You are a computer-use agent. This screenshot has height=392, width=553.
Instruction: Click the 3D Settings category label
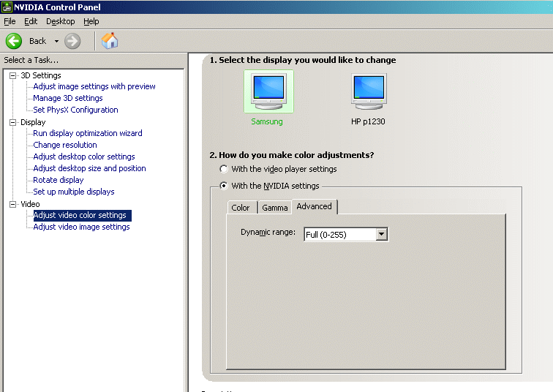pyautogui.click(x=40, y=75)
